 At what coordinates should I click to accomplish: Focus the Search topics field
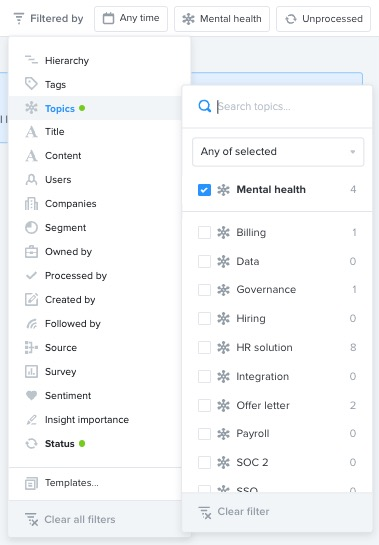pos(289,106)
